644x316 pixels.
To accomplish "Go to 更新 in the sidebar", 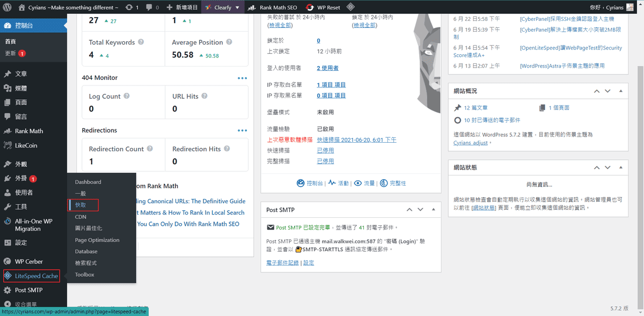I will 15,53.
